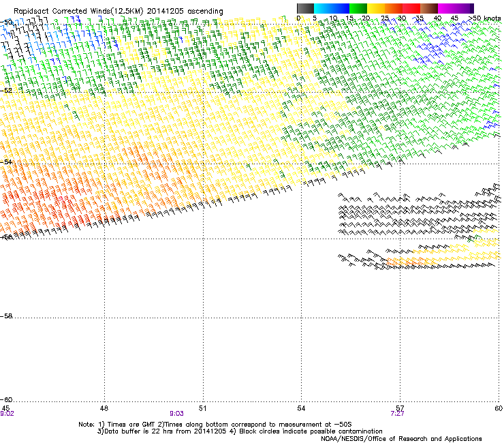Click the 48 longitude axis label

tap(104, 408)
